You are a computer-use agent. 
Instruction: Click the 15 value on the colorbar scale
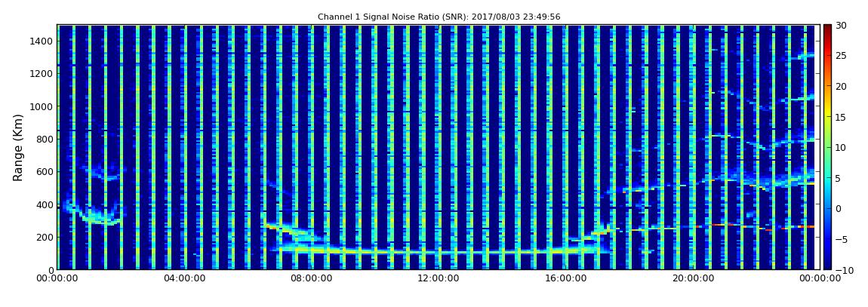[841, 117]
